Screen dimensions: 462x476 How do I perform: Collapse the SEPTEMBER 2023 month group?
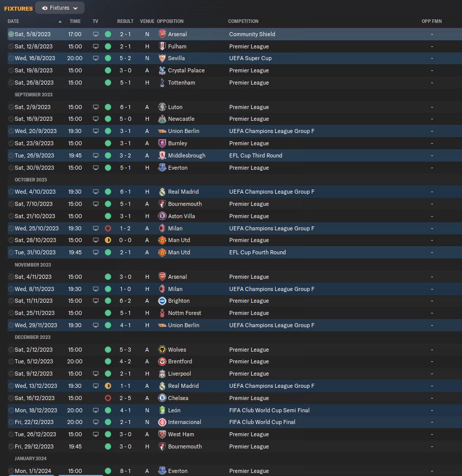(x=34, y=95)
